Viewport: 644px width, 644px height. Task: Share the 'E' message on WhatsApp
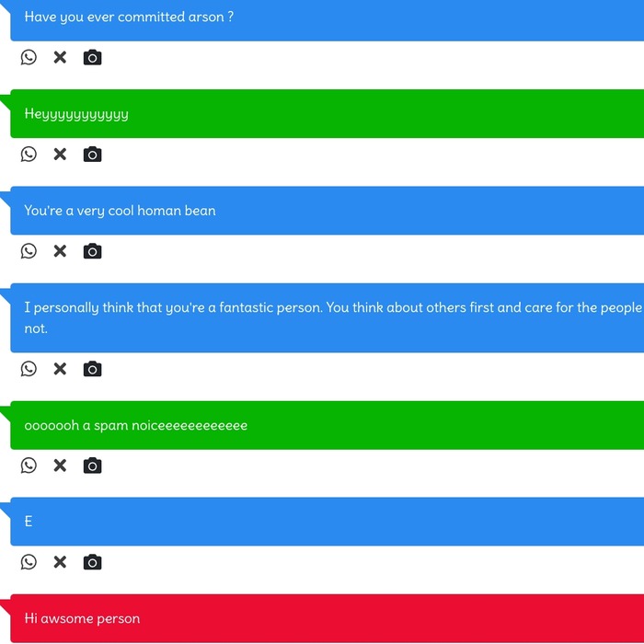(29, 562)
